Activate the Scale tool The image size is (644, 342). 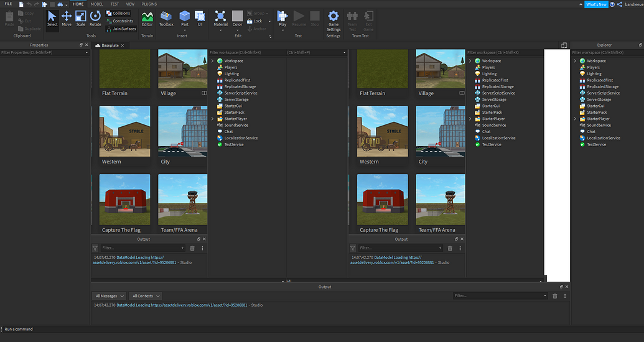81,19
